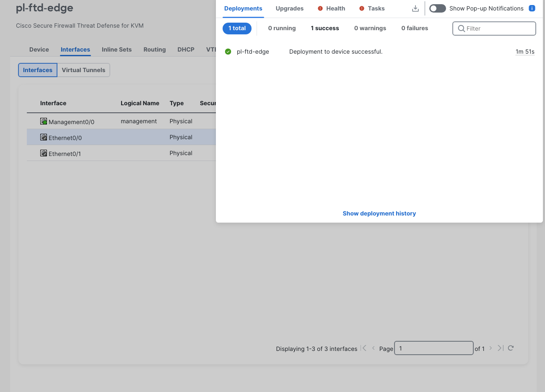Screen dimensions: 545x392
Task: Filter by 0 failures deployments
Action: (415, 28)
